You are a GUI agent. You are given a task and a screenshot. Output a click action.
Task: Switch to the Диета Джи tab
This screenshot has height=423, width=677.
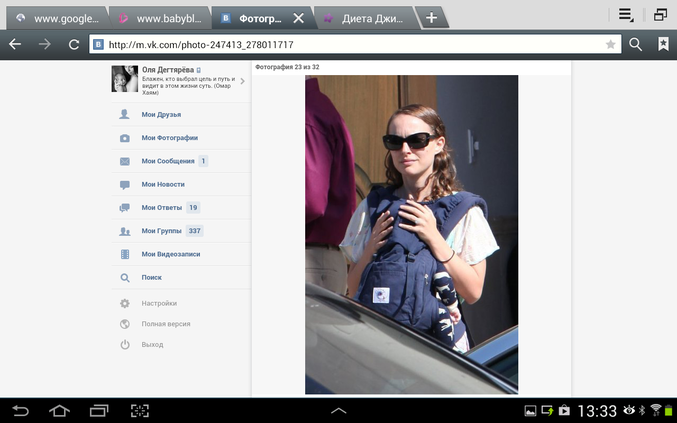tap(366, 18)
